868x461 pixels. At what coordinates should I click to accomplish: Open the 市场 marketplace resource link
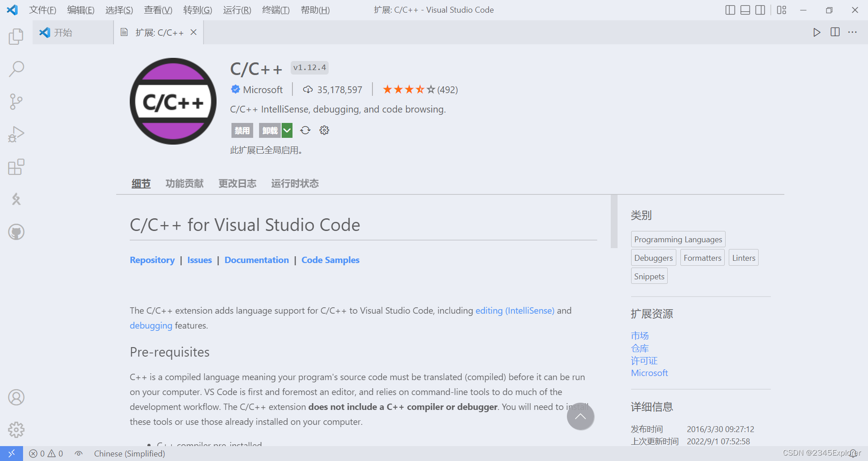click(x=640, y=336)
